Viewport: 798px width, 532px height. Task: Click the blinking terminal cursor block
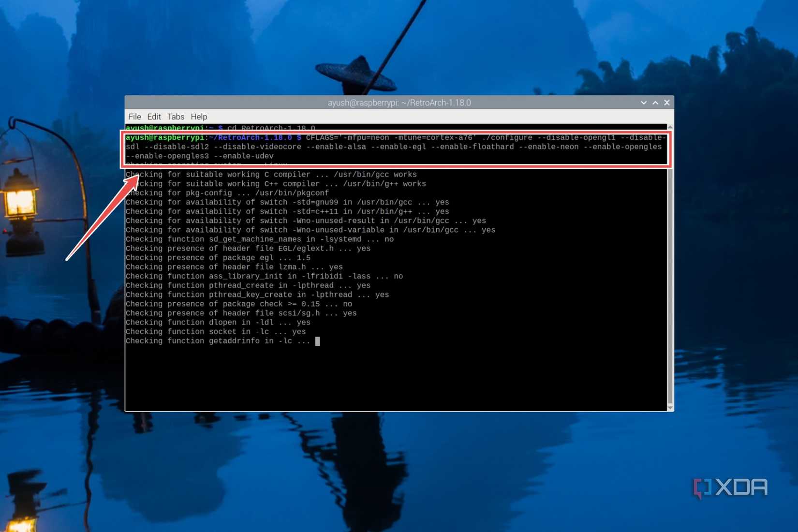(318, 341)
